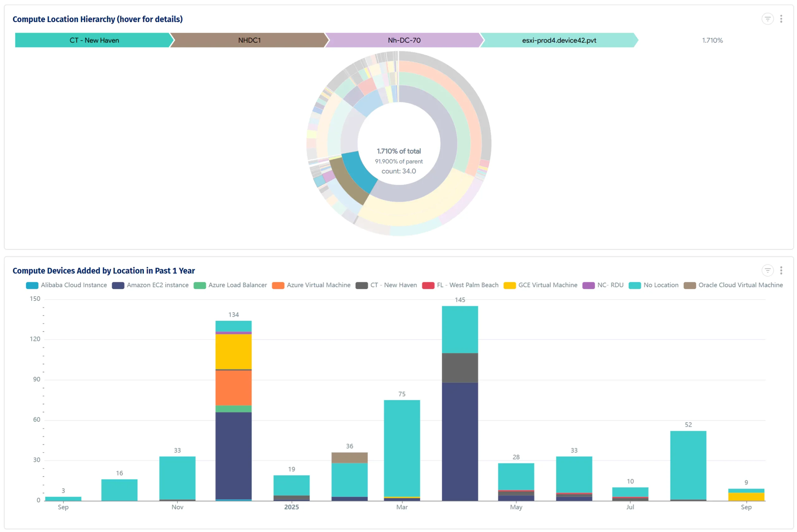
Task: Click filter icon on Compute Devices Added chart
Action: click(x=767, y=270)
